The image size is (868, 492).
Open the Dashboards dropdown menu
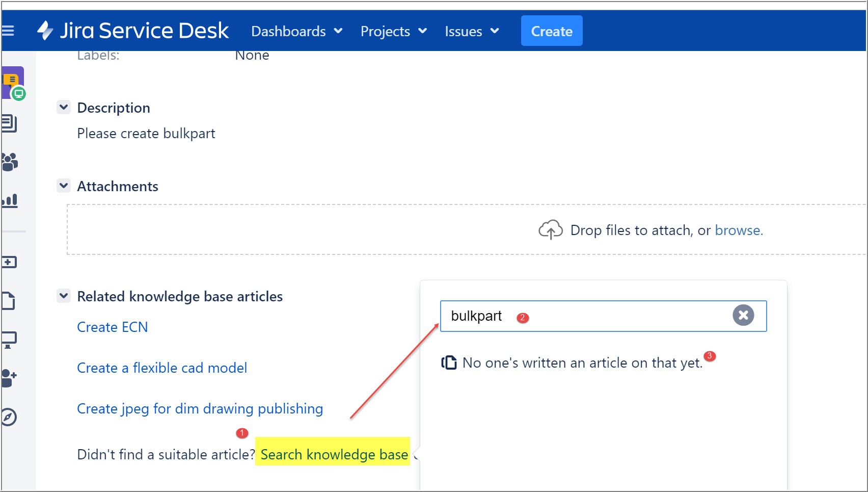click(x=296, y=31)
